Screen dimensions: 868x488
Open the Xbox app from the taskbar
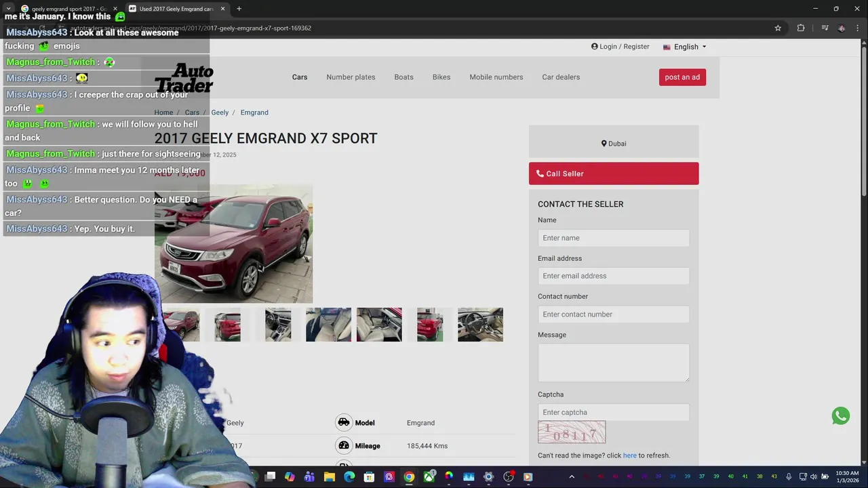429,476
